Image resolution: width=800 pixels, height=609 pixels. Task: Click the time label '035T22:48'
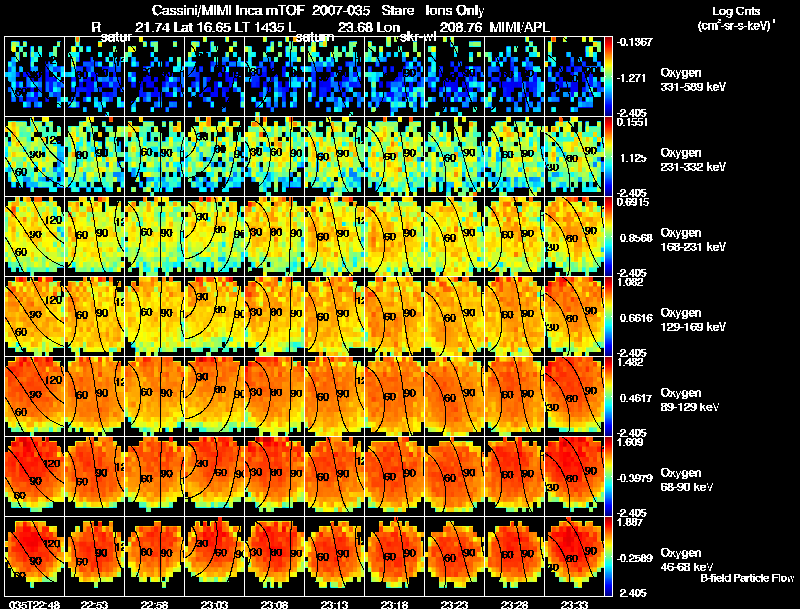click(x=34, y=604)
